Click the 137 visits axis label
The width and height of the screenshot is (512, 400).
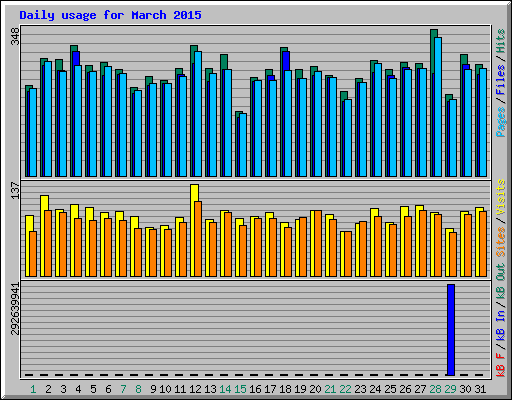point(15,191)
